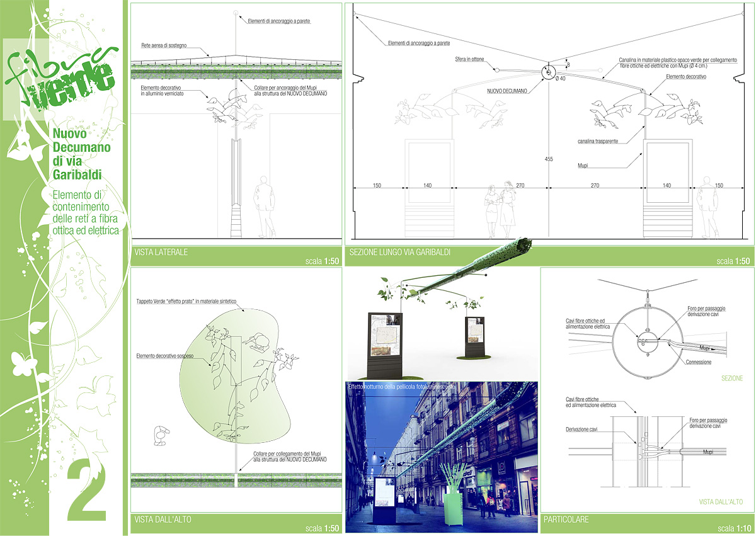Click the "Canalina in materiale plastico opaco verde" note
Image resolution: width=756 pixels, height=536 pixels.
678,64
